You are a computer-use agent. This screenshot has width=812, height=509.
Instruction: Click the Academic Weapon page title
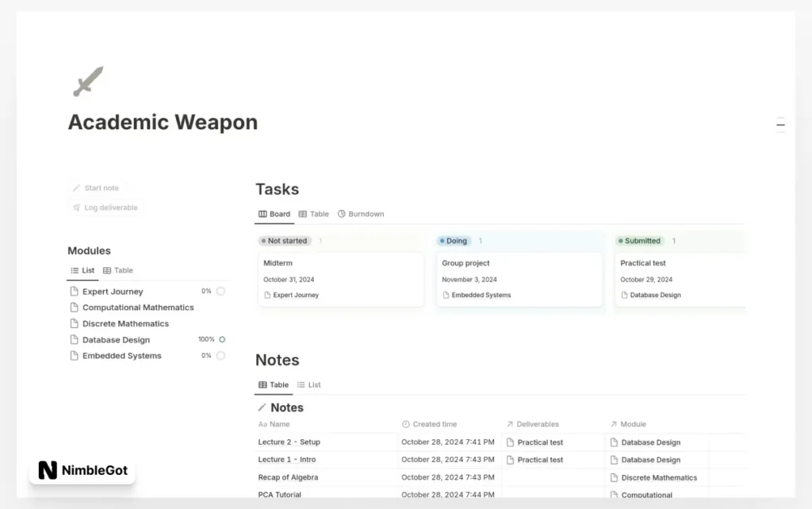pyautogui.click(x=163, y=122)
